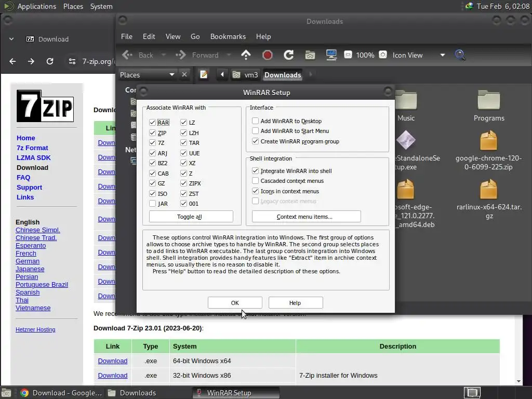Reload the Downloads folder view
The image size is (532, 399).
point(289,55)
